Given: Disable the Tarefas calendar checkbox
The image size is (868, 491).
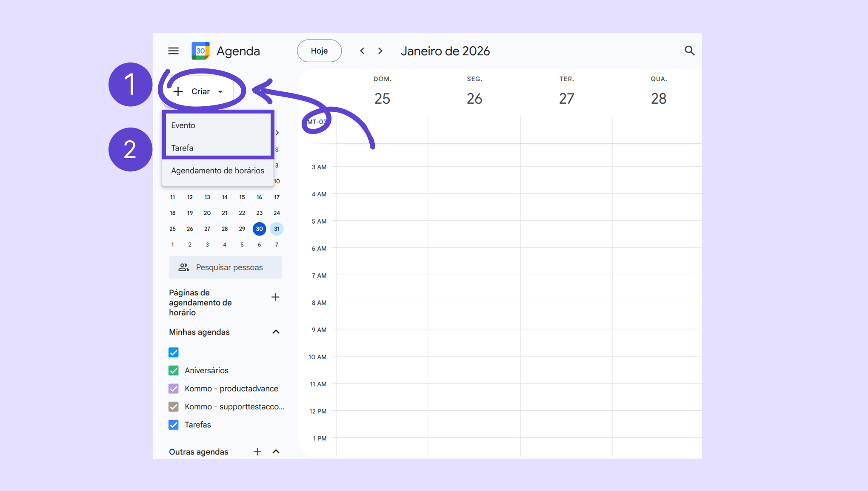Looking at the screenshot, I should click(x=174, y=425).
